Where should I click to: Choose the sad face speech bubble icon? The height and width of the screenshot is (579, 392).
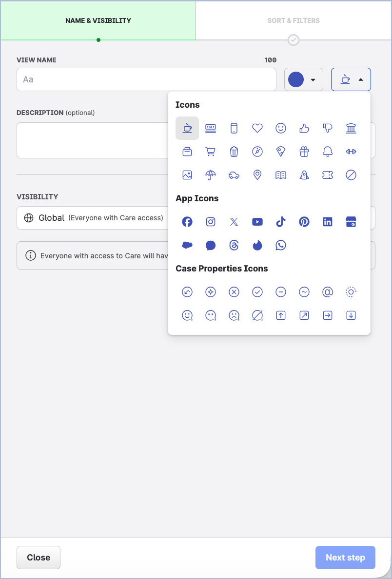point(234,315)
